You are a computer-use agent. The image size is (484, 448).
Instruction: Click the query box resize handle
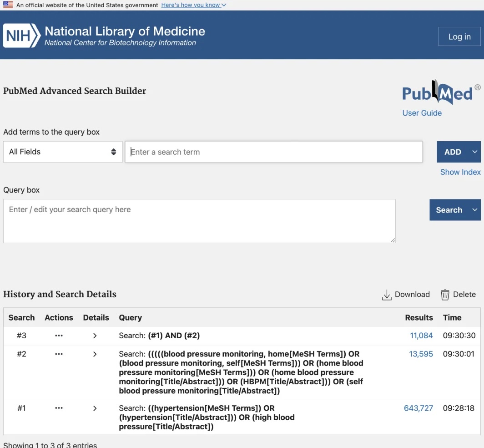(x=393, y=240)
